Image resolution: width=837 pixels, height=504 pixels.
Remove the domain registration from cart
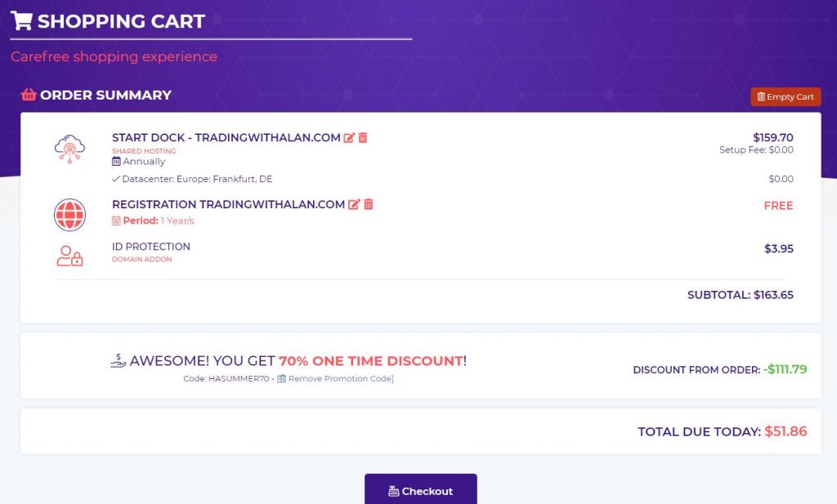(x=369, y=204)
